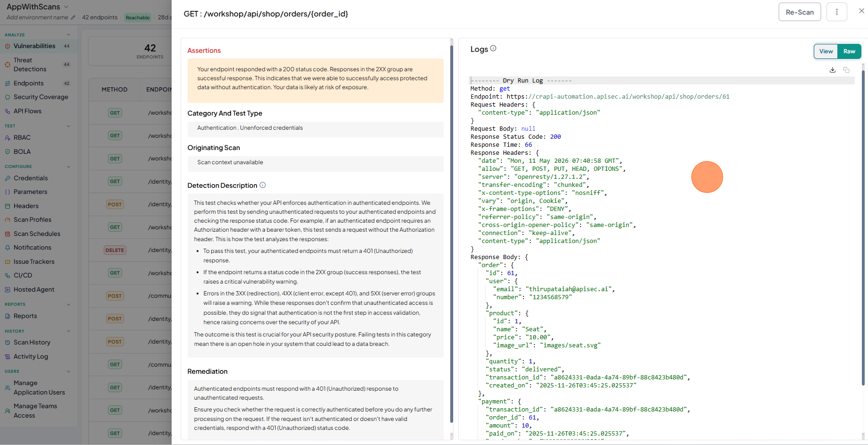Close the endpoint detail panel
Screen dimensions: 868x445
coord(861,11)
